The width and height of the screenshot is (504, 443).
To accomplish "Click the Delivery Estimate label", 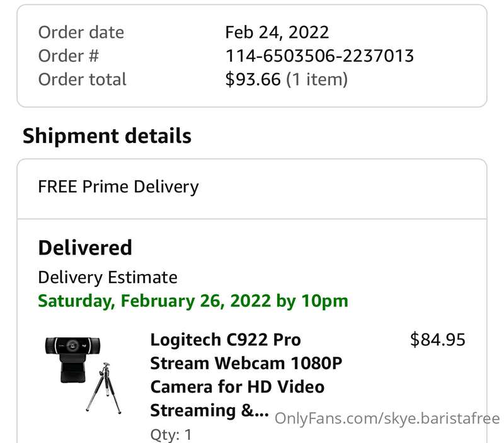I will [108, 277].
